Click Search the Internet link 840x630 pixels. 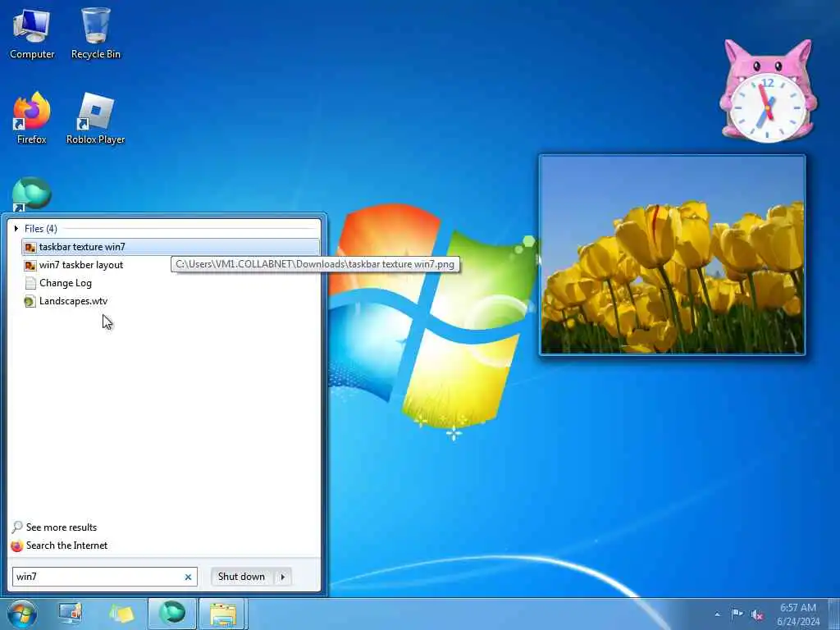[67, 546]
